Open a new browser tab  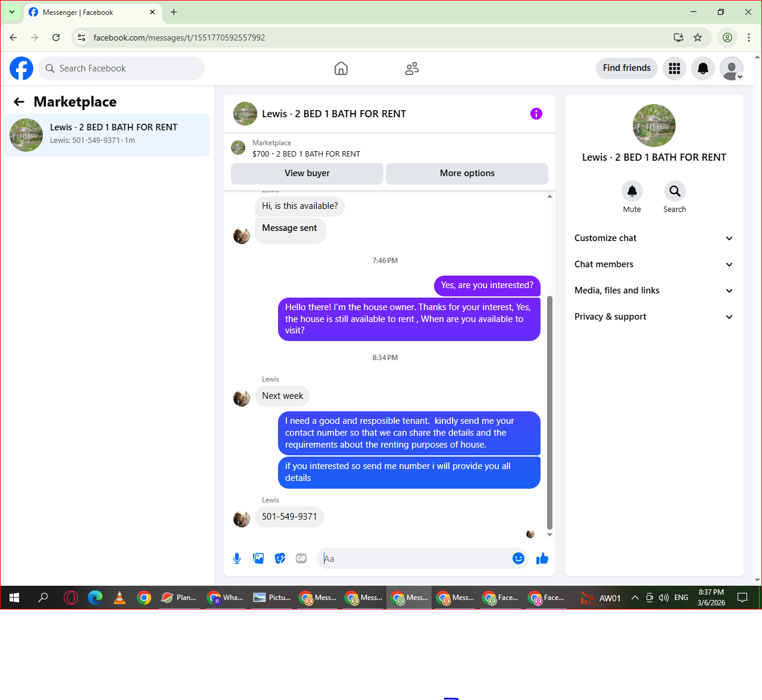pyautogui.click(x=174, y=12)
